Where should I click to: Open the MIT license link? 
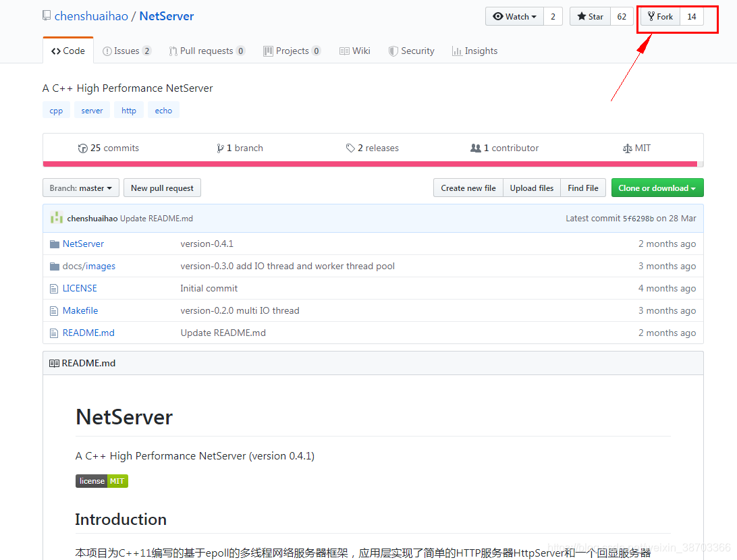click(x=637, y=148)
